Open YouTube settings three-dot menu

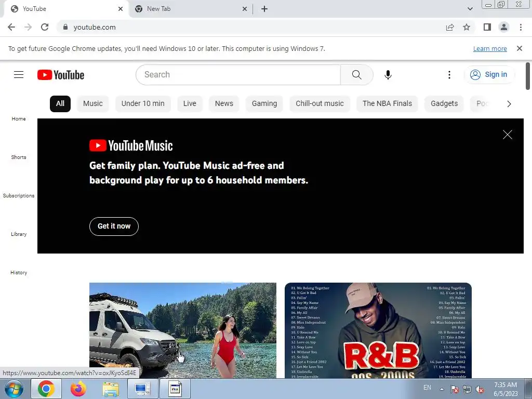(x=449, y=75)
